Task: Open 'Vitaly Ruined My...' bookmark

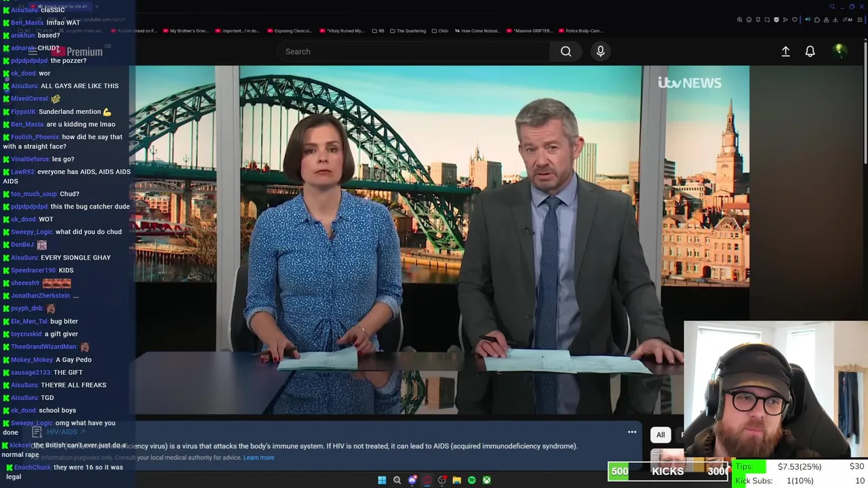Action: [x=342, y=30]
